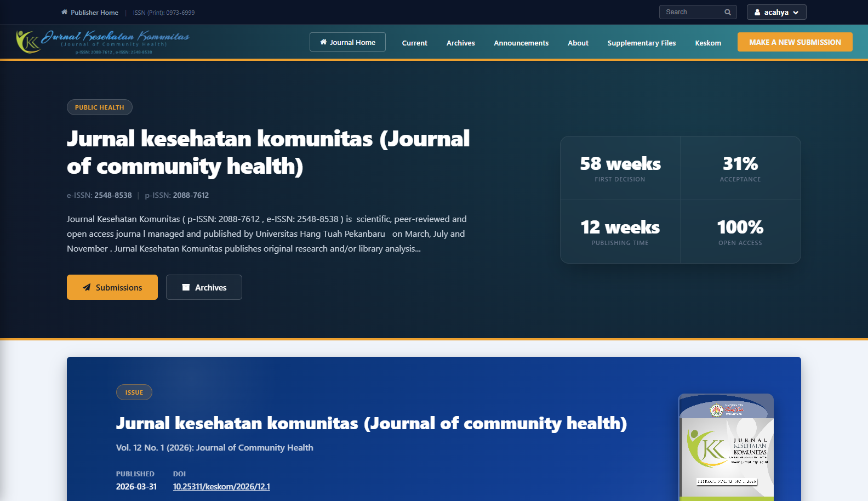This screenshot has width=868, height=501.
Task: Click the Publisher Home house icon
Action: point(64,12)
